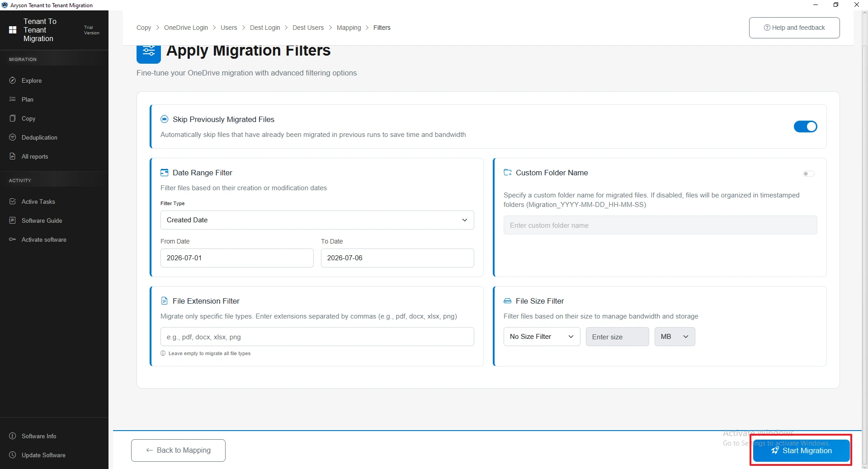This screenshot has height=469, width=868.
Task: Open Help and feedback
Action: pos(794,28)
